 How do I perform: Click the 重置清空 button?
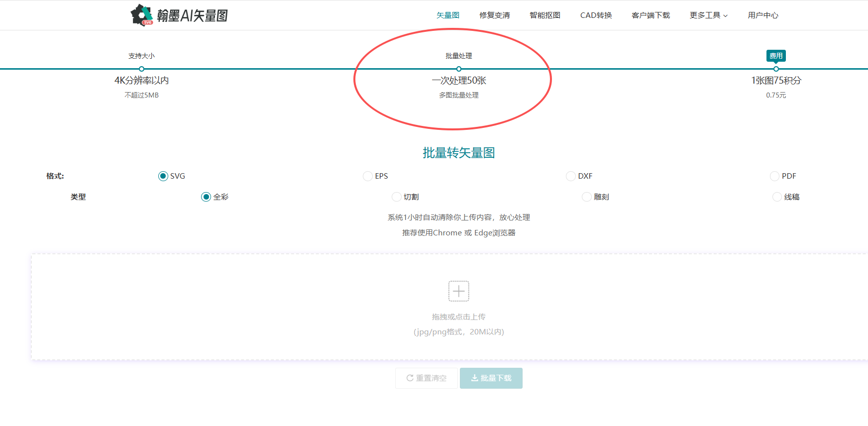tap(427, 378)
